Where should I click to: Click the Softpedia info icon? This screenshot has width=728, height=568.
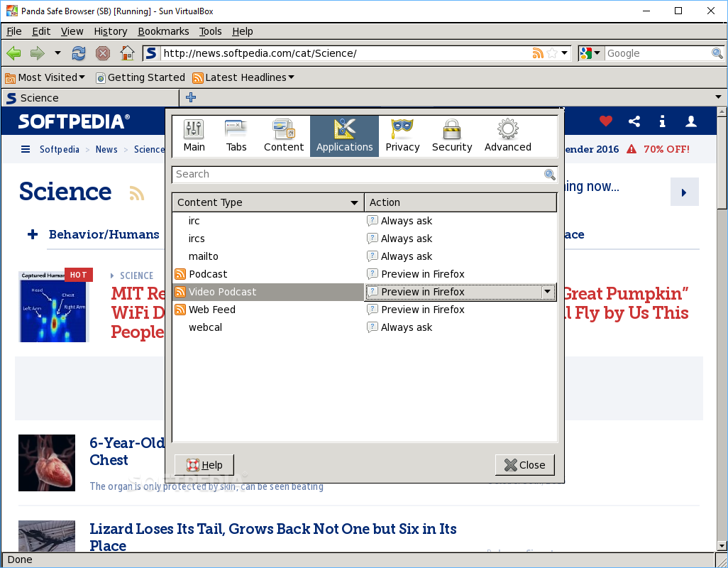click(x=663, y=121)
